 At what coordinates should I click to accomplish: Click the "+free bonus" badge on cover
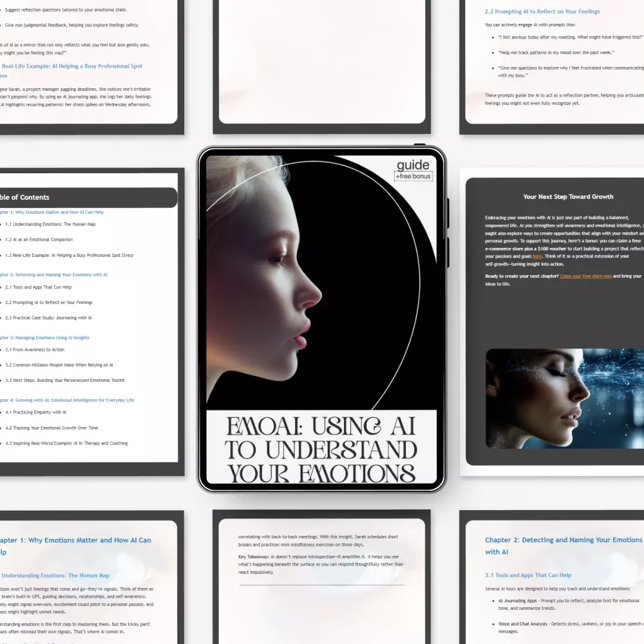(x=413, y=176)
